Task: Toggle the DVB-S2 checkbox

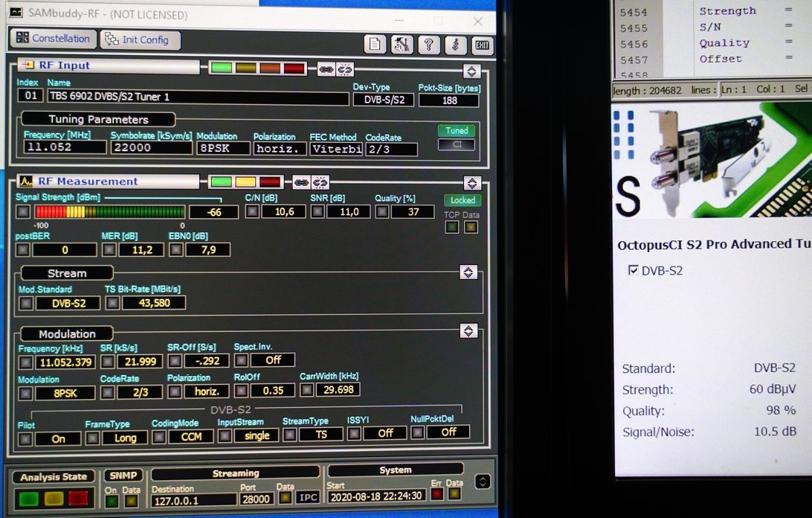Action: point(633,270)
